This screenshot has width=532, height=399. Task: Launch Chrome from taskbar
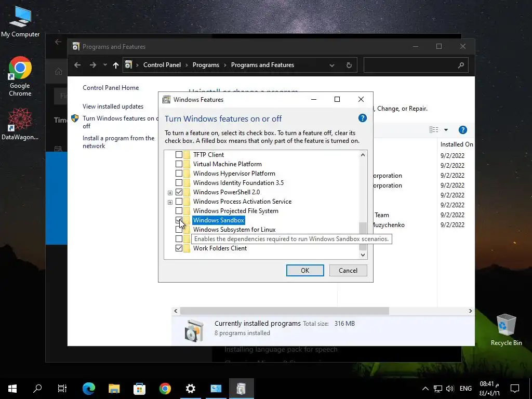coord(165,389)
